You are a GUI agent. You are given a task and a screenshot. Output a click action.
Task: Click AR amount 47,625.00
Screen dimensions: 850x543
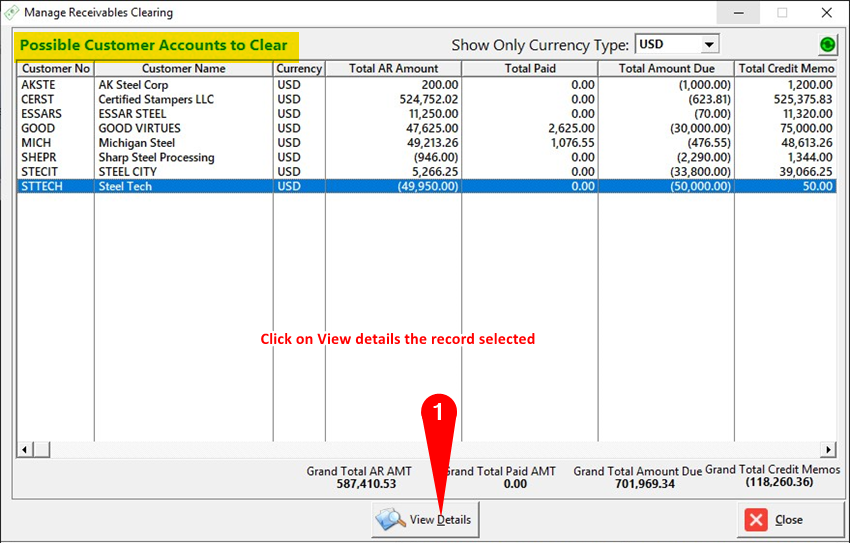pos(432,128)
